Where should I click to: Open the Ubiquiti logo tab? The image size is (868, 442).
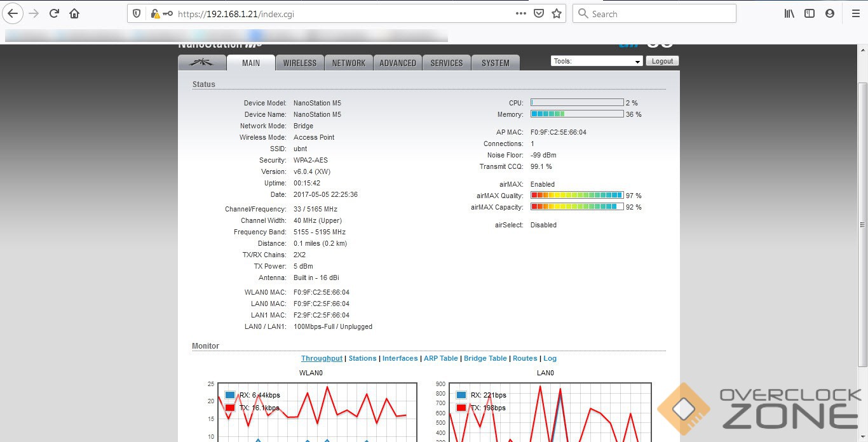click(x=202, y=62)
